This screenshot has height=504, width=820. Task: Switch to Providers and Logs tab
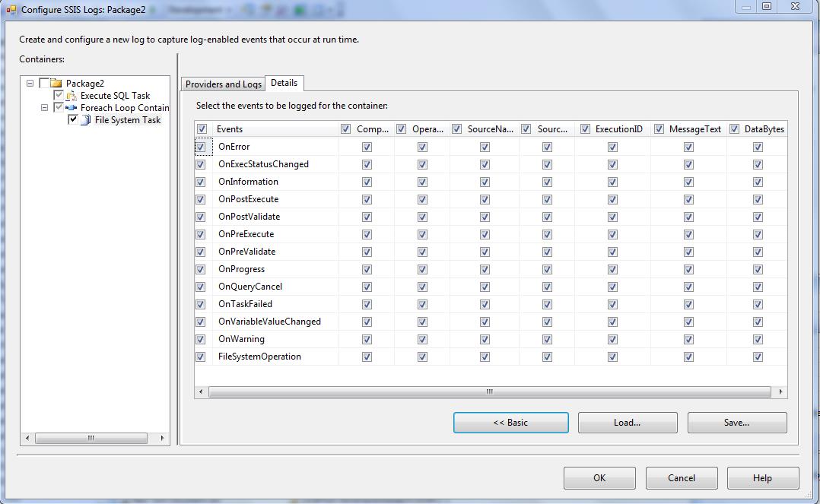[x=223, y=84]
